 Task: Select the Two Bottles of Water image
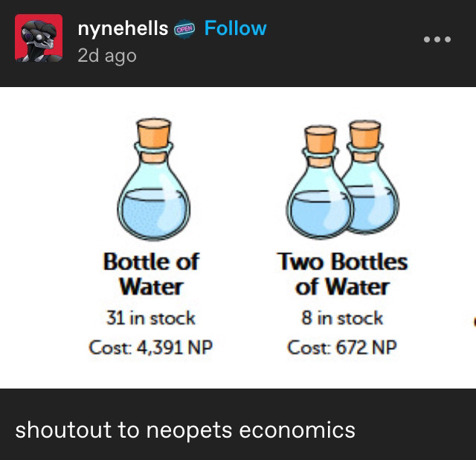[343, 179]
